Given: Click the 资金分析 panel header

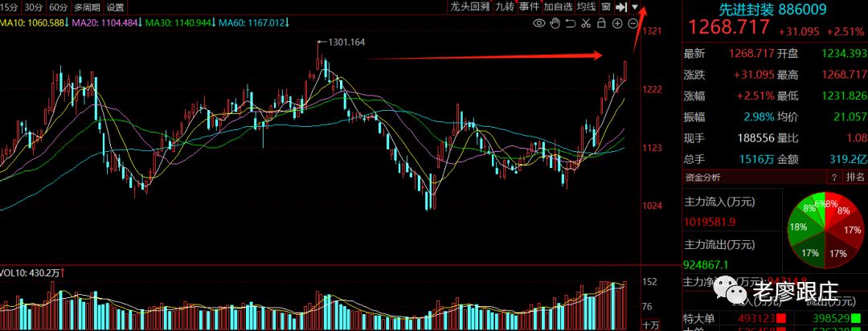Looking at the screenshot, I should (x=702, y=177).
